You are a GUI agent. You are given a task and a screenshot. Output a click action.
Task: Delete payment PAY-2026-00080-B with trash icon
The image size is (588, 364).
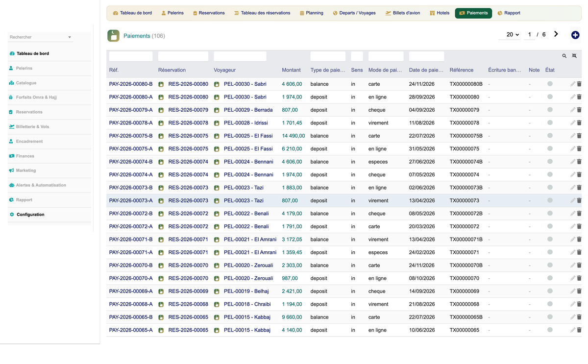point(579,84)
